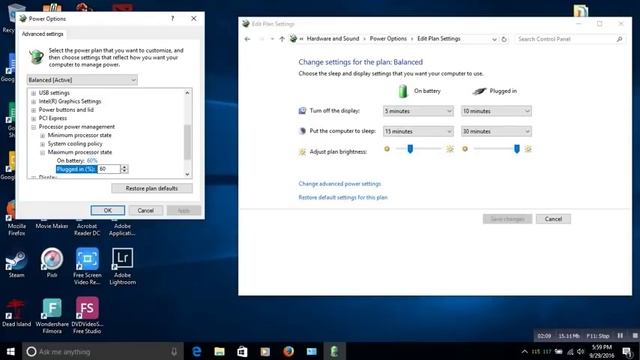Open plugged-in sleep time dropdown
640x360 pixels.
pos(496,131)
